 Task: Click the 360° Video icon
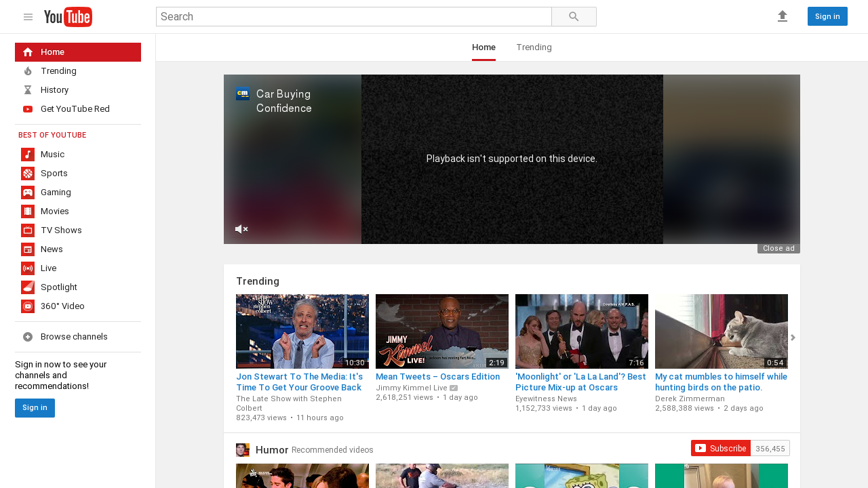click(28, 306)
